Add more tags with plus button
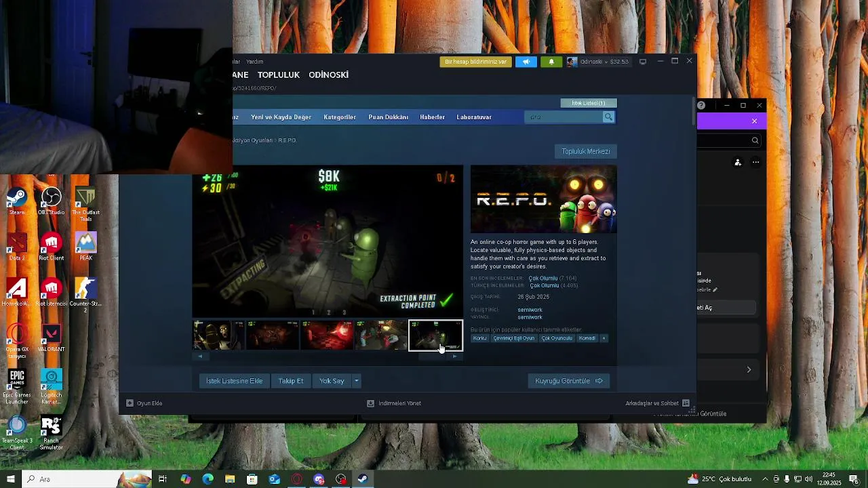The image size is (868, 488). [x=604, y=338]
